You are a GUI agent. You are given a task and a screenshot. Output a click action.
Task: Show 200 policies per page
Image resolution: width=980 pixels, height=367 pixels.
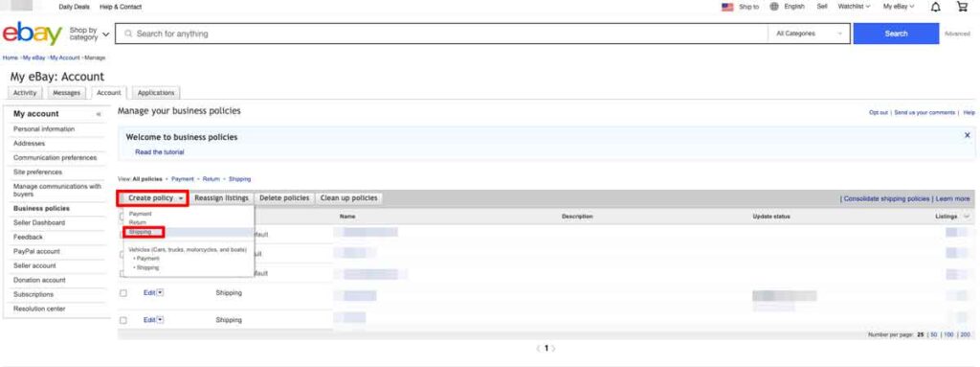click(965, 335)
